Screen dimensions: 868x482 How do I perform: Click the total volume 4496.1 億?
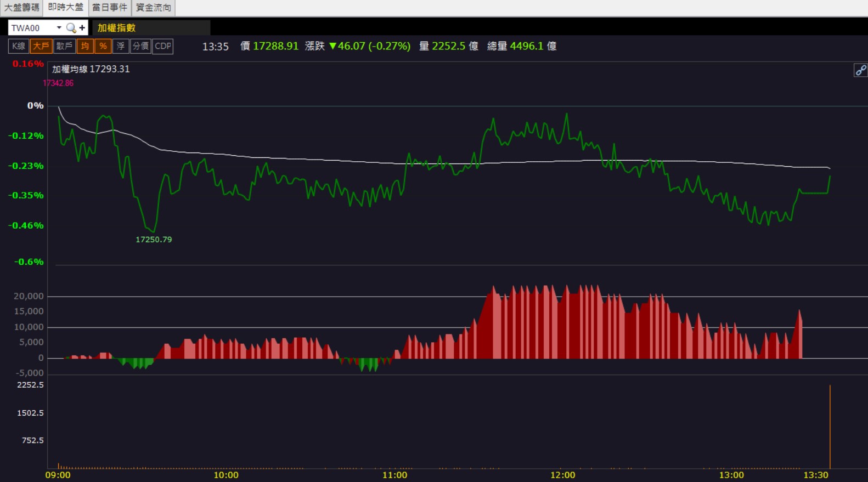click(533, 46)
